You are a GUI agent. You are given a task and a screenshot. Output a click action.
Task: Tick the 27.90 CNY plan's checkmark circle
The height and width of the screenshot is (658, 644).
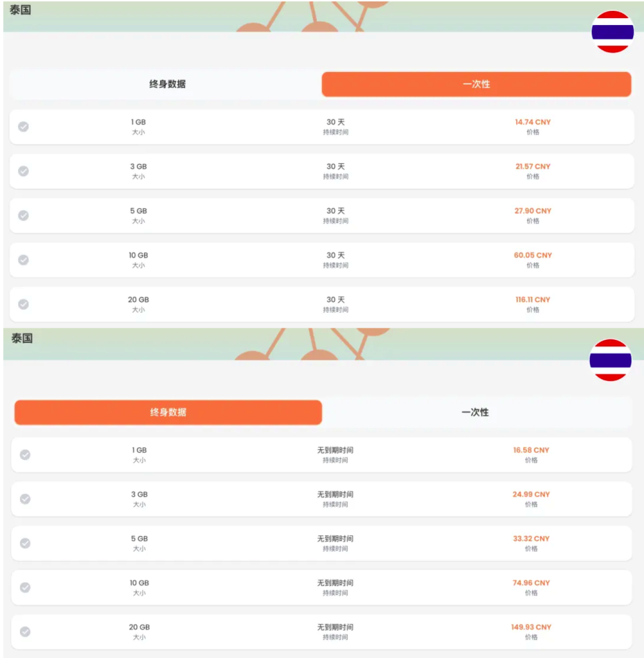(24, 216)
